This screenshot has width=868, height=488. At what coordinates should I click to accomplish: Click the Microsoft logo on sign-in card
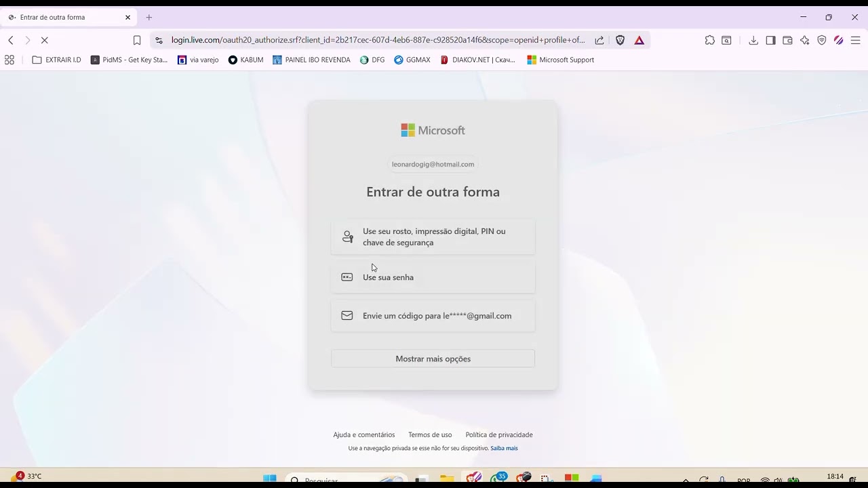pyautogui.click(x=433, y=130)
